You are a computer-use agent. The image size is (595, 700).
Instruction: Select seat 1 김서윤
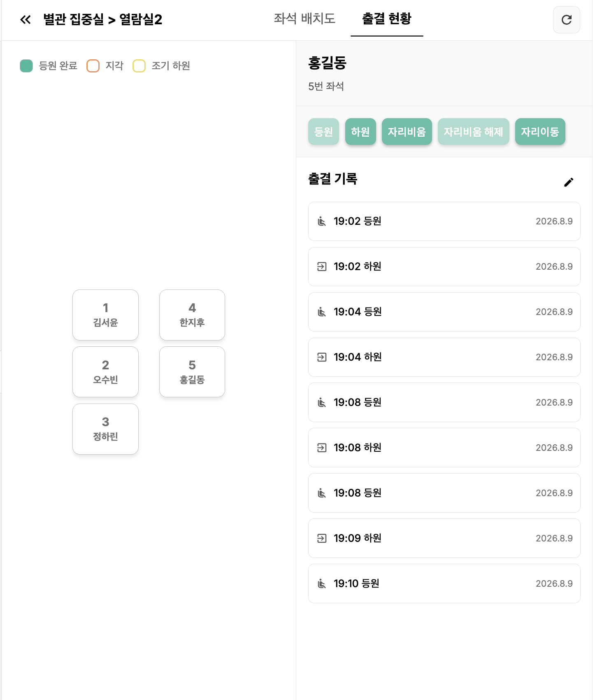(105, 315)
